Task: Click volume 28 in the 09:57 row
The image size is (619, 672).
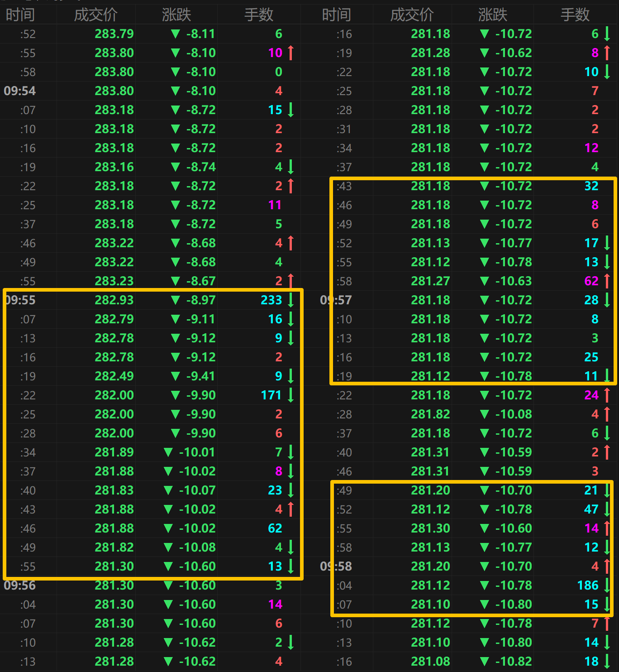Action: click(x=591, y=300)
